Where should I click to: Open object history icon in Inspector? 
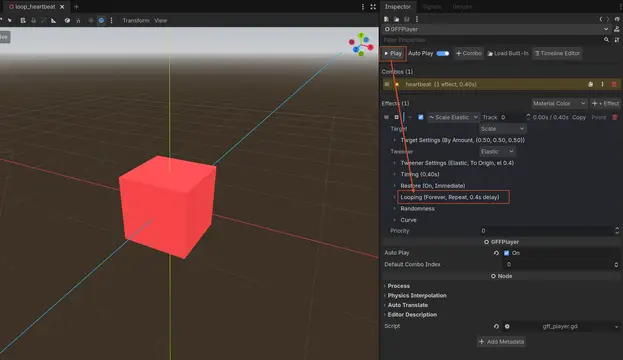[617, 19]
